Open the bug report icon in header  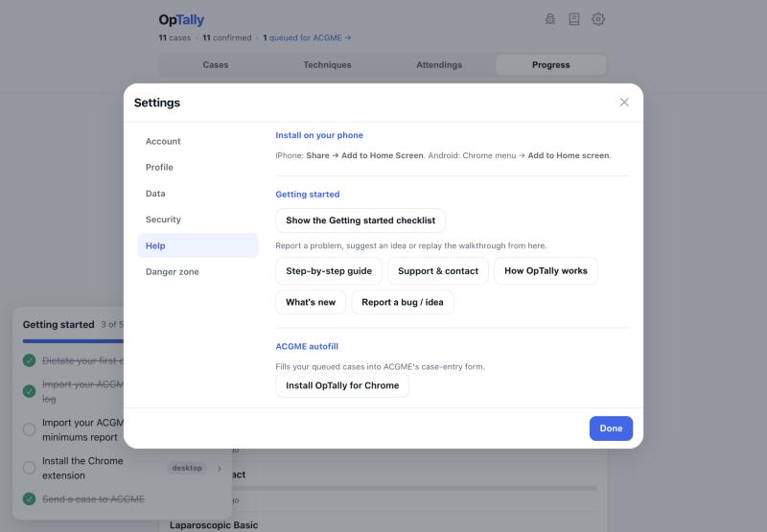click(x=550, y=19)
